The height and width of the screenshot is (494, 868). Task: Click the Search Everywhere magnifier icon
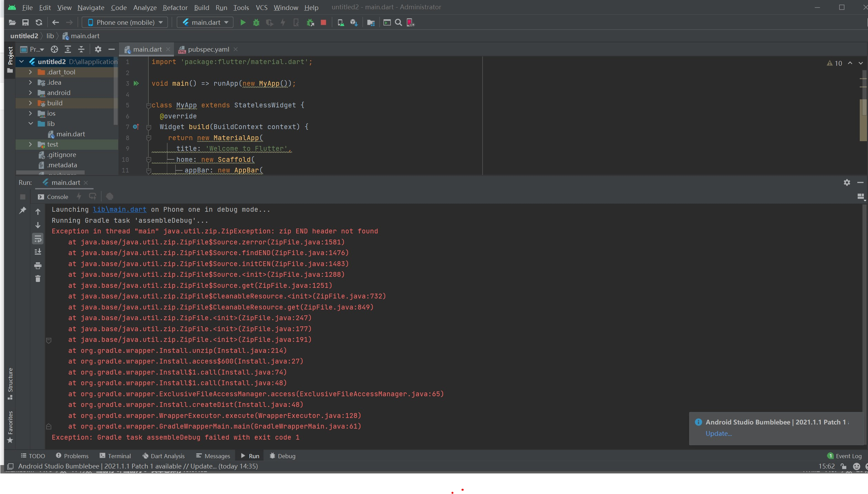click(399, 23)
